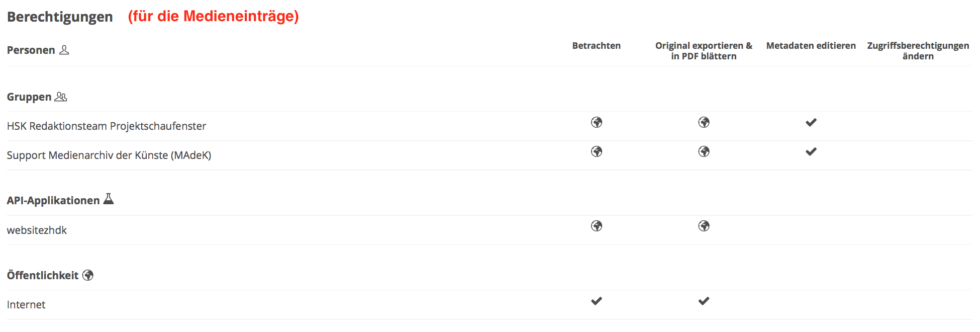Viewport: 980px width, 332px height.
Task: Click the Zugriffsberechtigungen ändern column header
Action: (918, 51)
